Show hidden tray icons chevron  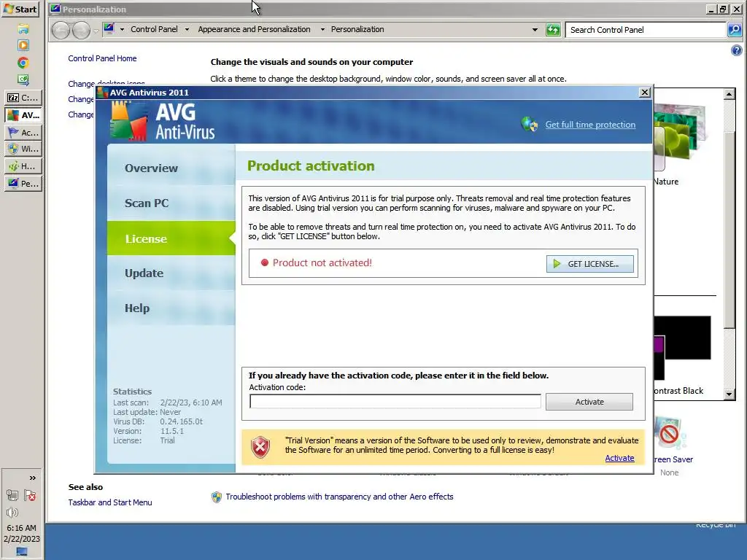tap(32, 478)
